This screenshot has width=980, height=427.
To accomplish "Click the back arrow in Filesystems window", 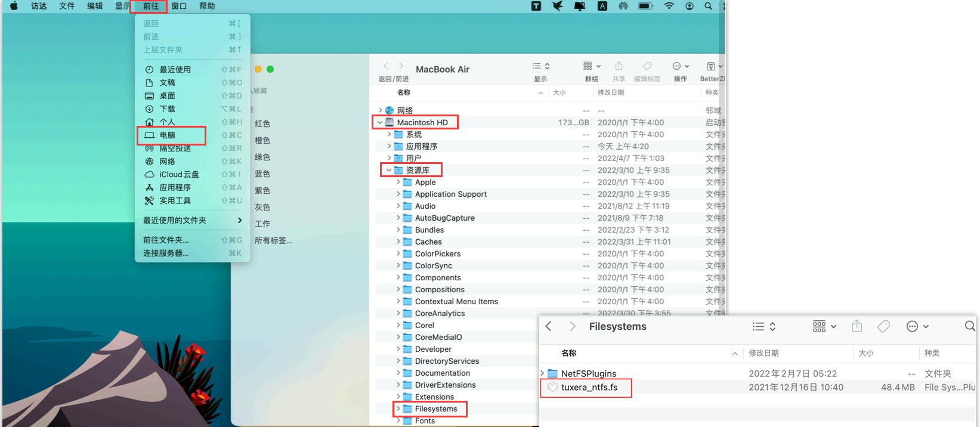I will tap(549, 326).
